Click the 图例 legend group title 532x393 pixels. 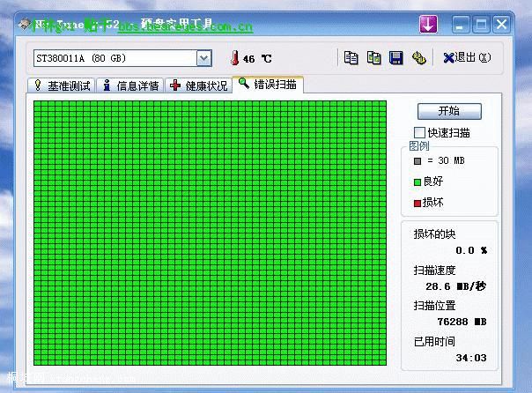coord(419,146)
